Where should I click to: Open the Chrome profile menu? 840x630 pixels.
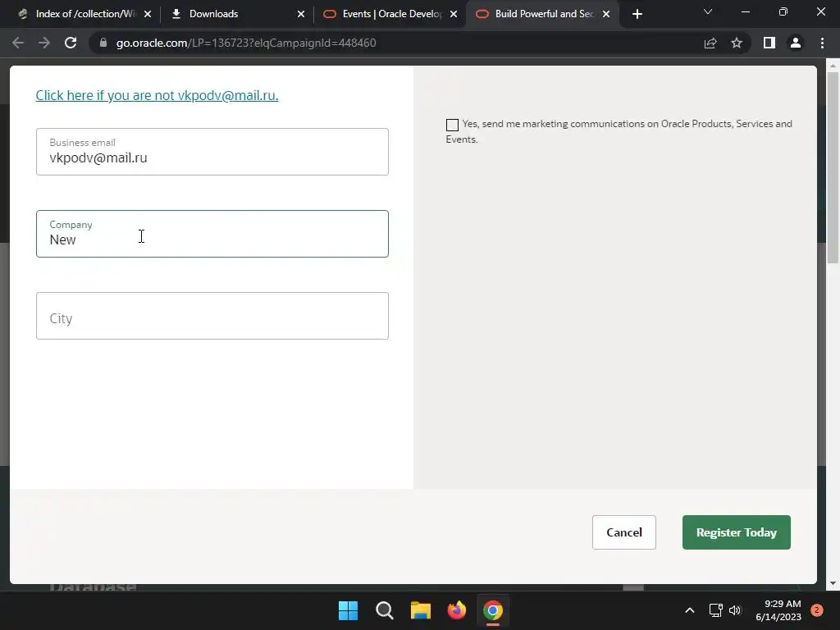click(x=796, y=43)
